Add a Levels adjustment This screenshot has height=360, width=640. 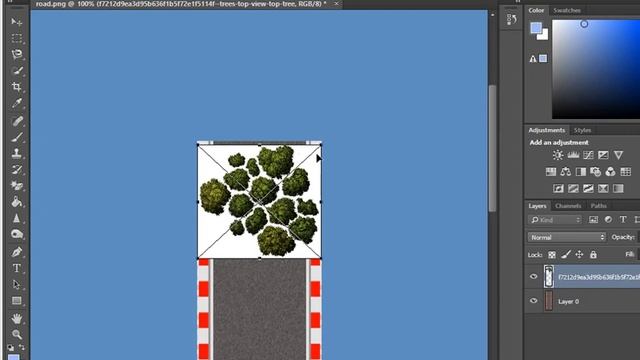(x=573, y=155)
